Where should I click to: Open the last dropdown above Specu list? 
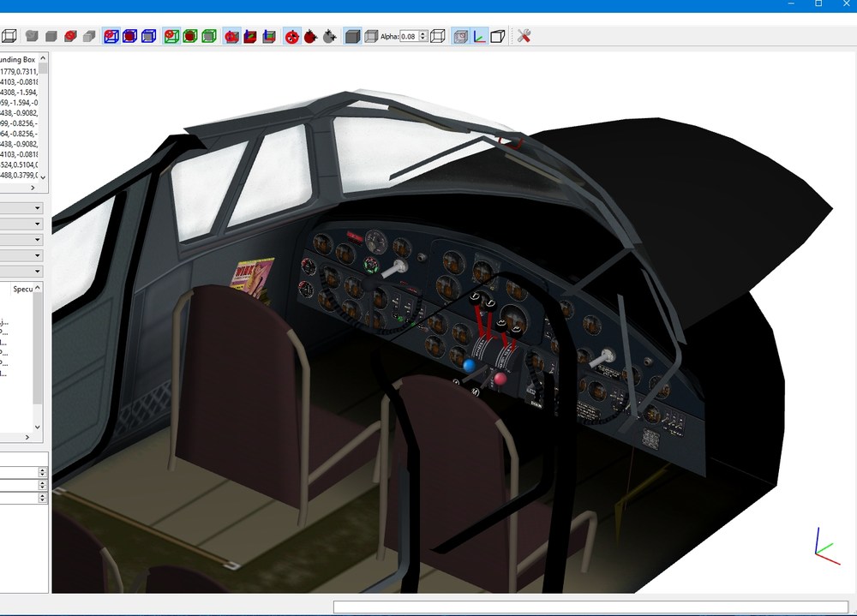(21, 271)
